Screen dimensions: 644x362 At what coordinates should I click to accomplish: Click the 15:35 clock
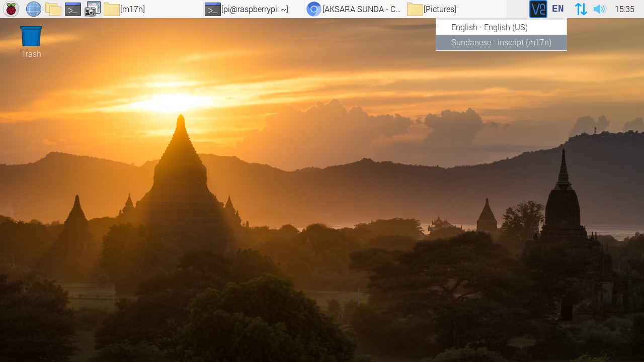coord(624,9)
